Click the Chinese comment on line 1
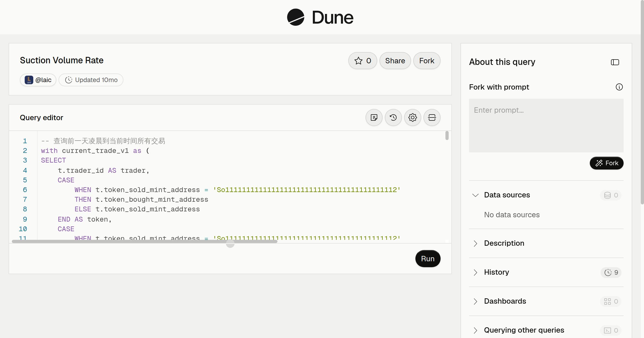This screenshot has width=644, height=338. (103, 141)
